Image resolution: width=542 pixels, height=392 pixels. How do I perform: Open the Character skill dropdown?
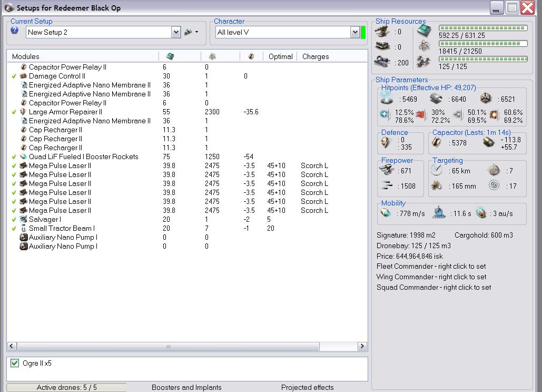click(x=355, y=32)
